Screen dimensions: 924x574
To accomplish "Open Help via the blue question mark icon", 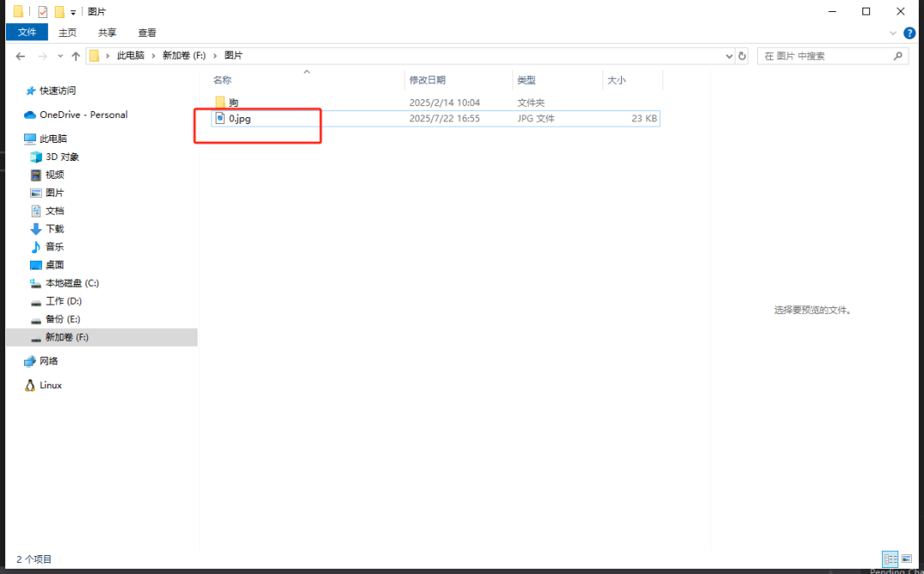I will click(x=909, y=33).
